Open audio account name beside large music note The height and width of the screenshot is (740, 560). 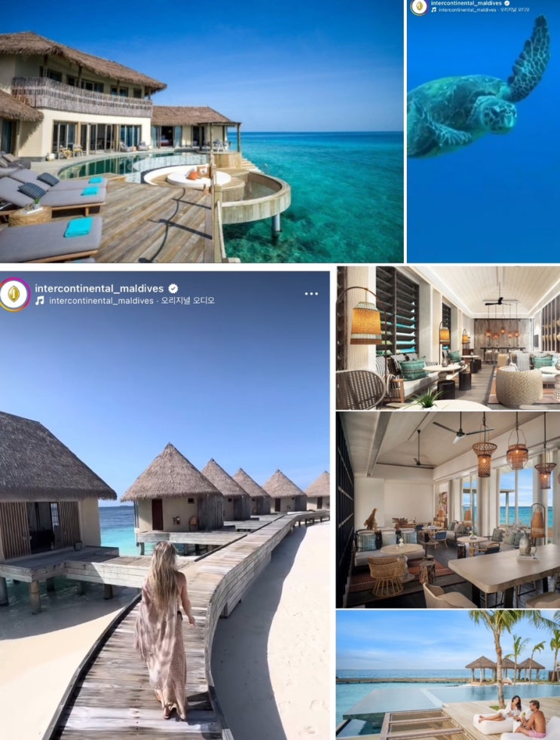tap(101, 301)
